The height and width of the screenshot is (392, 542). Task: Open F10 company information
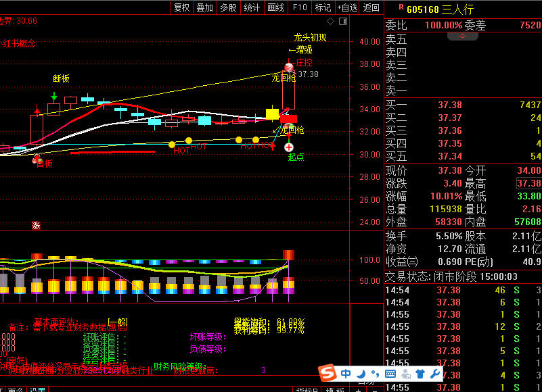click(299, 7)
